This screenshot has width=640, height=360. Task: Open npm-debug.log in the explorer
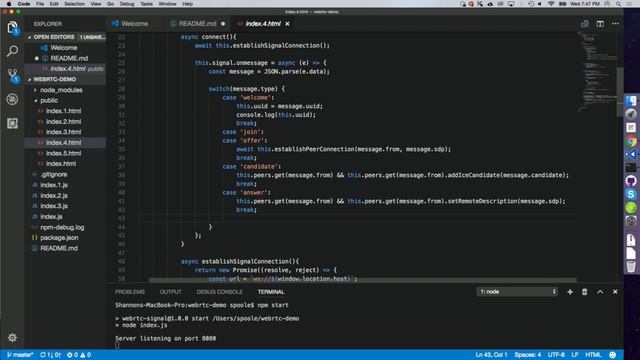pos(62,227)
